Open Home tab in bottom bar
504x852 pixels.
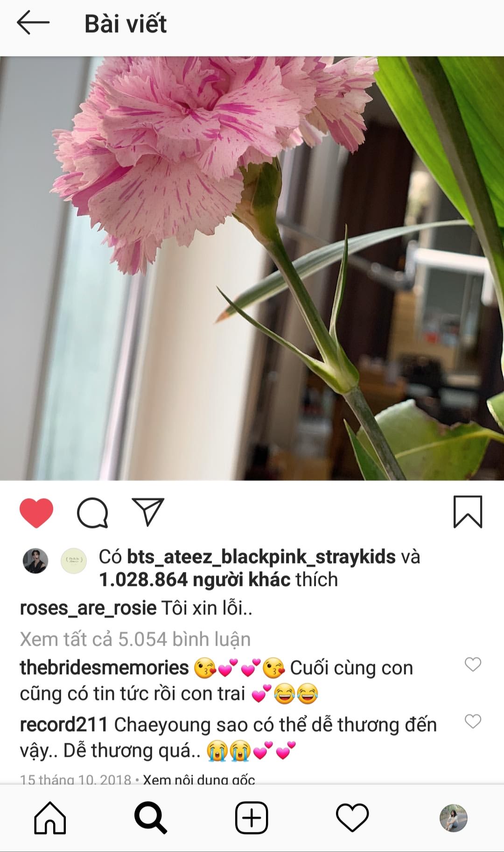point(50,818)
